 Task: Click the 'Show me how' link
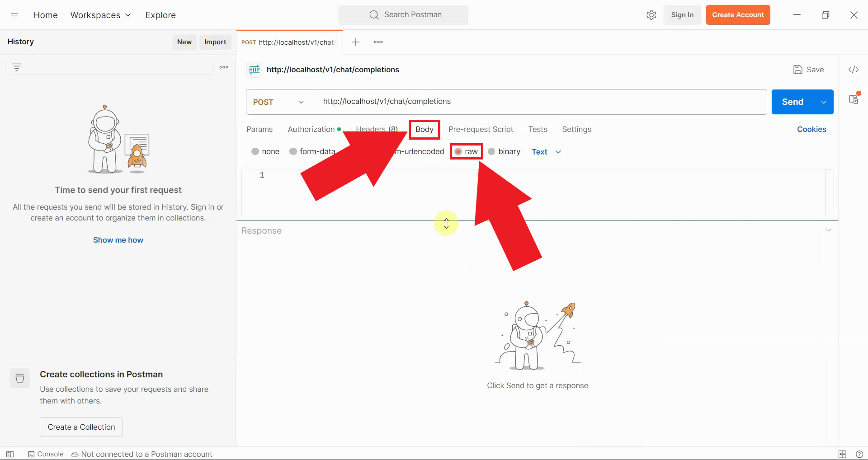pos(118,240)
